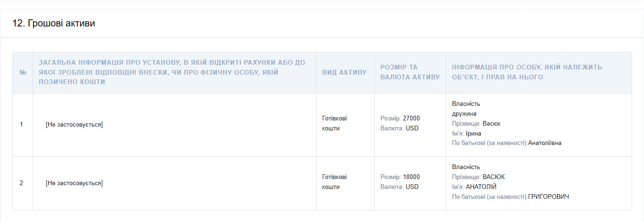Click the patronymic "ГРИГОРОВИЧ"

(548, 196)
